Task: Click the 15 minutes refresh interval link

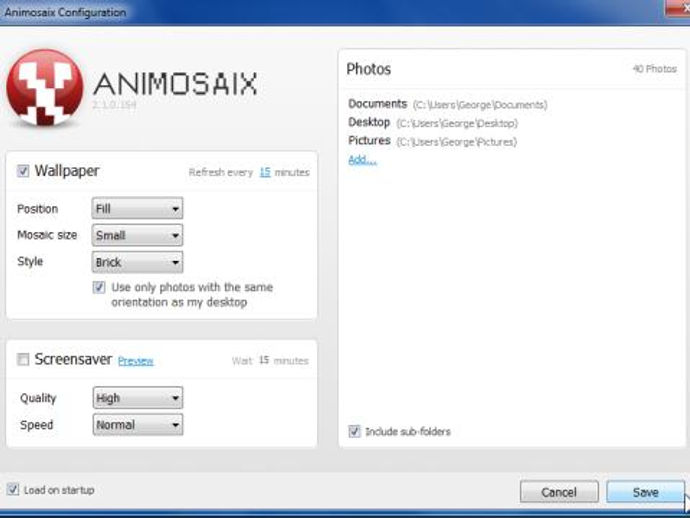Action: tap(265, 172)
